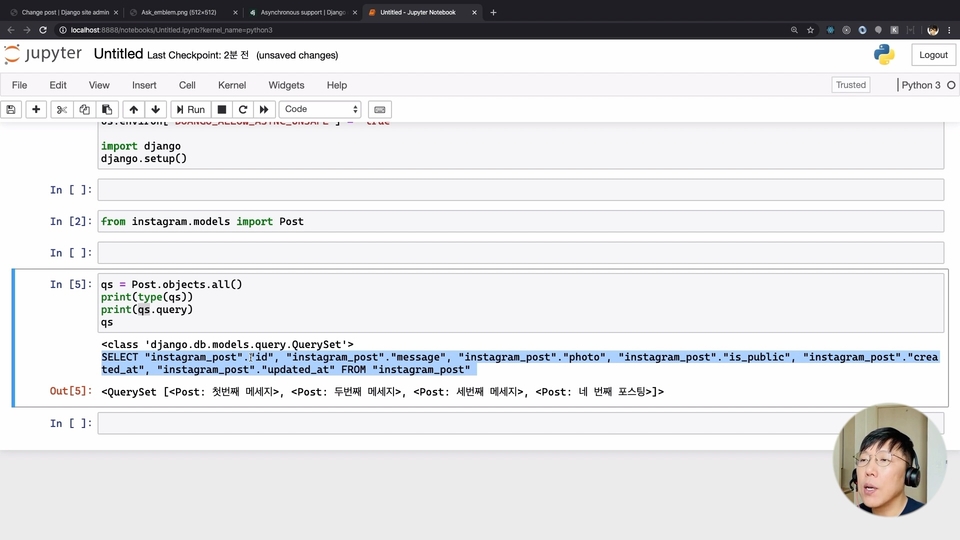Viewport: 960px width, 540px height.
Task: Click the QuerySet output text
Action: pyautogui.click(x=382, y=392)
